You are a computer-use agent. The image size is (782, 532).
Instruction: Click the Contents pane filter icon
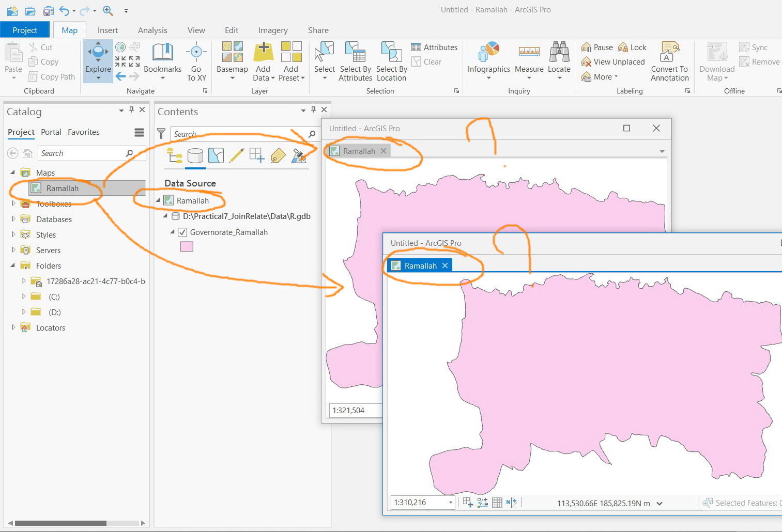coord(161,134)
